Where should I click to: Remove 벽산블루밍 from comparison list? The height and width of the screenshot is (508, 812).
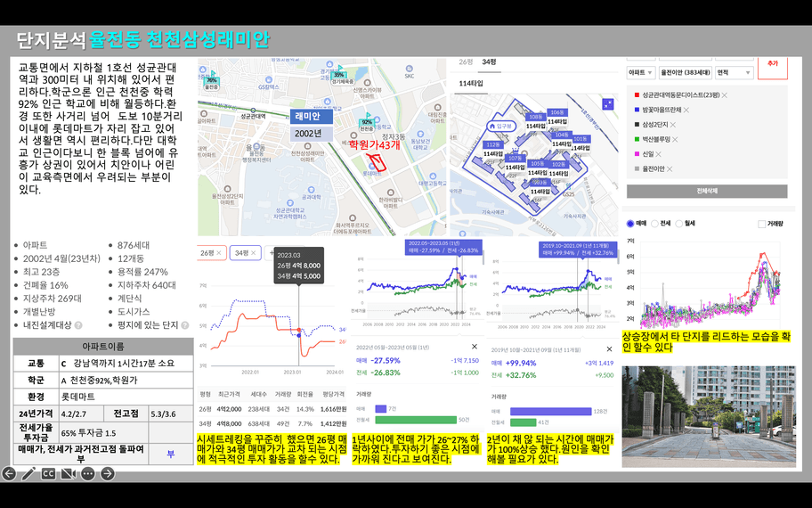click(x=675, y=139)
